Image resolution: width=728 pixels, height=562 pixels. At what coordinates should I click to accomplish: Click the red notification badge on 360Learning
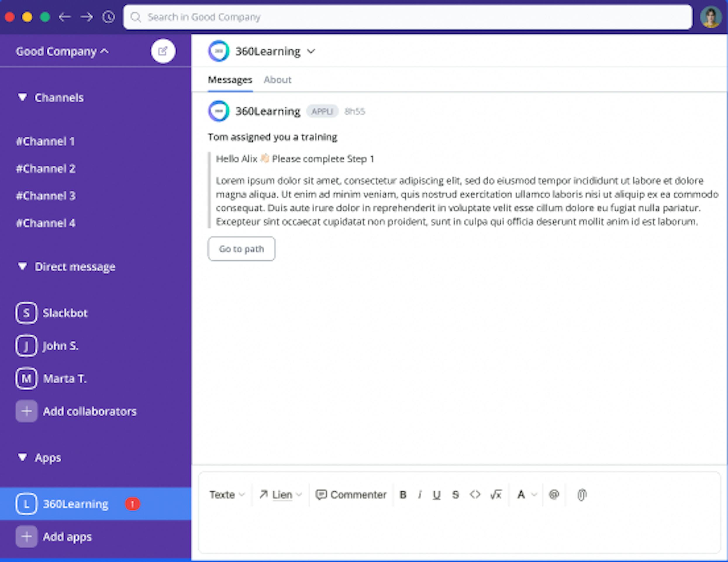coord(132,504)
